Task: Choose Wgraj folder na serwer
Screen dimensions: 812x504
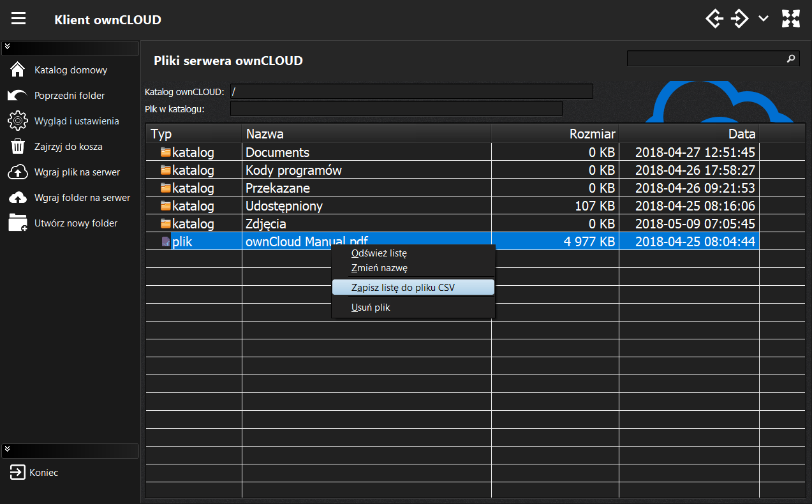Action: pos(82,198)
